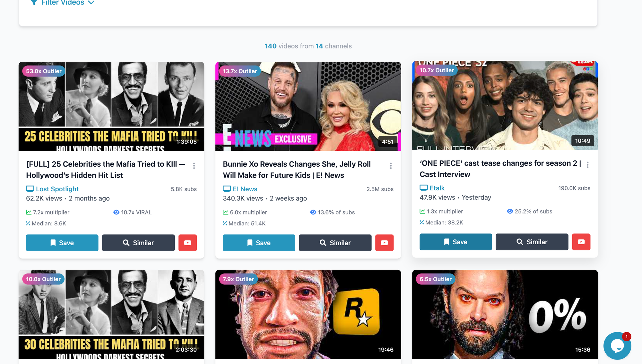Find similar videos to Lost Spotlight video
The height and width of the screenshot is (364, 642).
click(138, 243)
